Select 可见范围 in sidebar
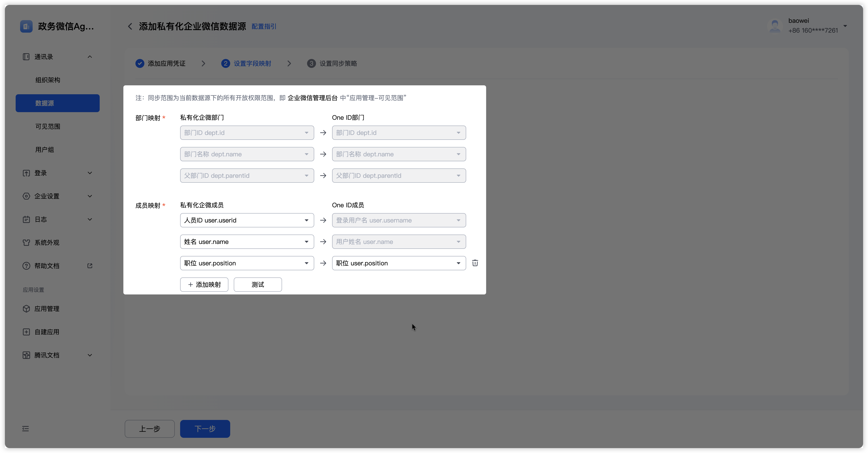Viewport: 868px width, 453px height. (48, 127)
